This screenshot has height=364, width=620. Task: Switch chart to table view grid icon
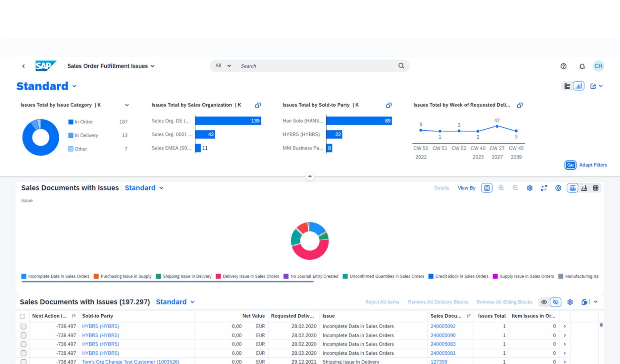(x=595, y=188)
